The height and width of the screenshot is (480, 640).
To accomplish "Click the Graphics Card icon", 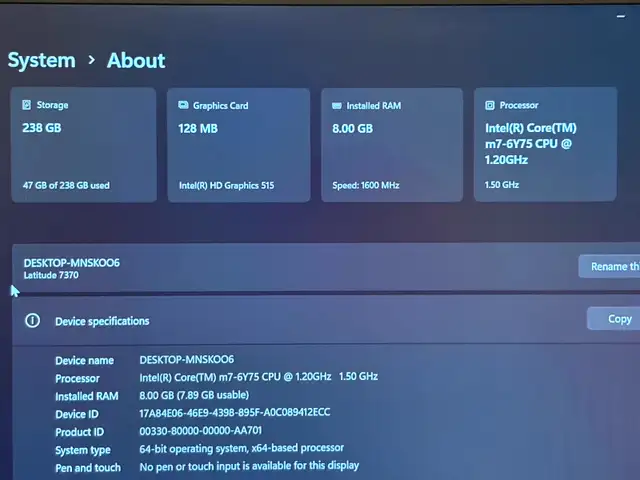I will coord(183,105).
